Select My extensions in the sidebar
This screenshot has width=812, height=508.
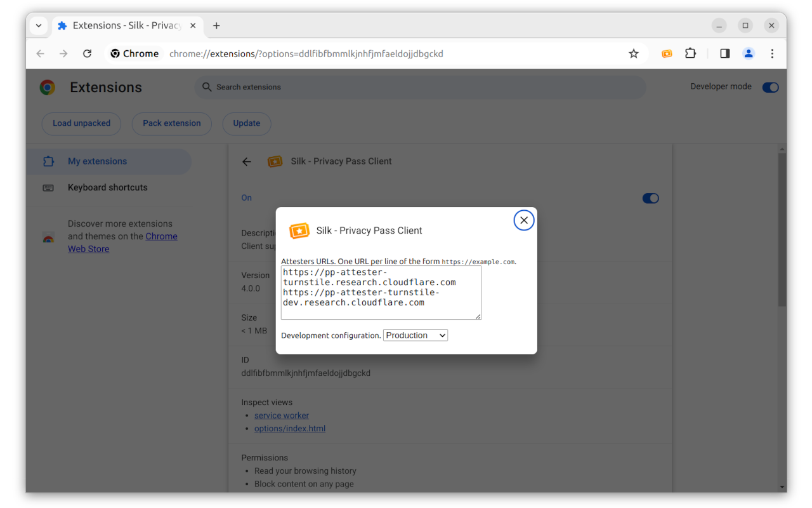(108, 161)
